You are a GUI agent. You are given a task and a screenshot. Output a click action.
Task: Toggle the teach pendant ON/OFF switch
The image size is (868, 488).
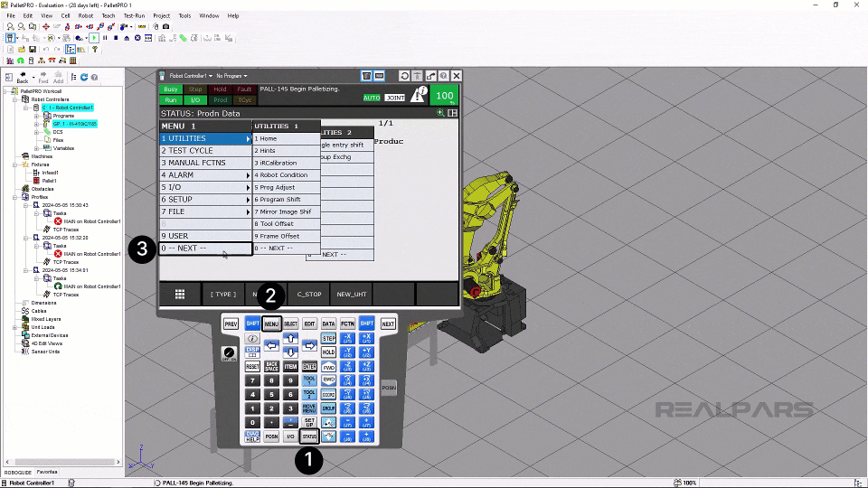(229, 353)
